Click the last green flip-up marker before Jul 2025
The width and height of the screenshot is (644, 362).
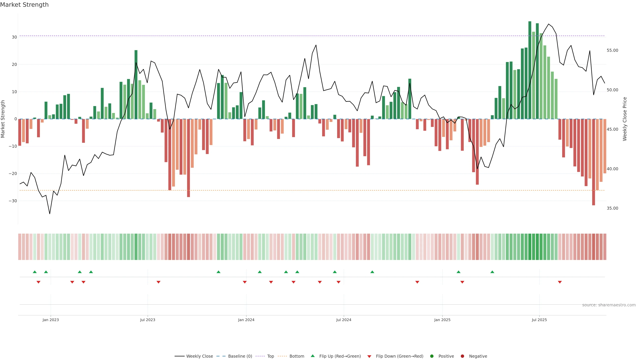pyautogui.click(x=492, y=272)
